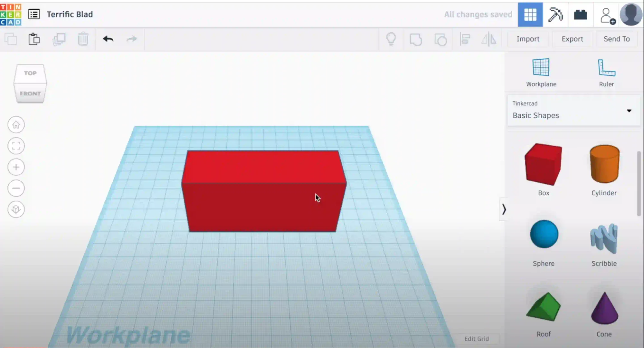Image resolution: width=644 pixels, height=348 pixels.
Task: Open the Bricks mode icon
Action: (580, 15)
